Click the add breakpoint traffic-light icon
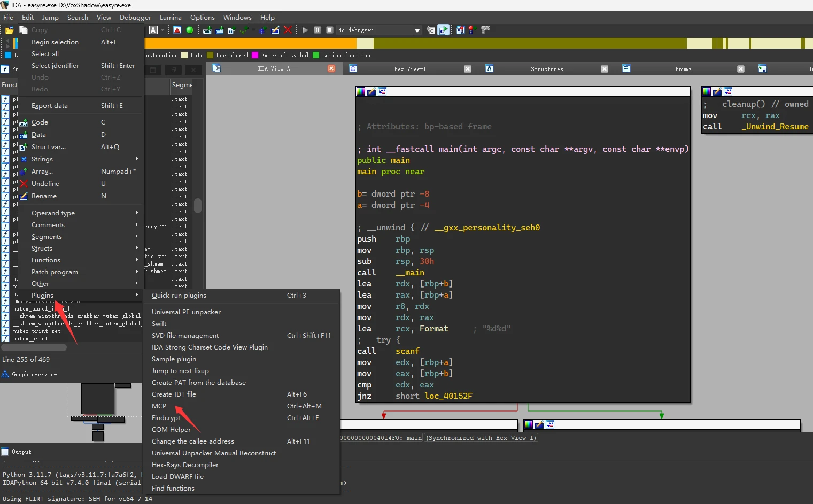 point(473,30)
